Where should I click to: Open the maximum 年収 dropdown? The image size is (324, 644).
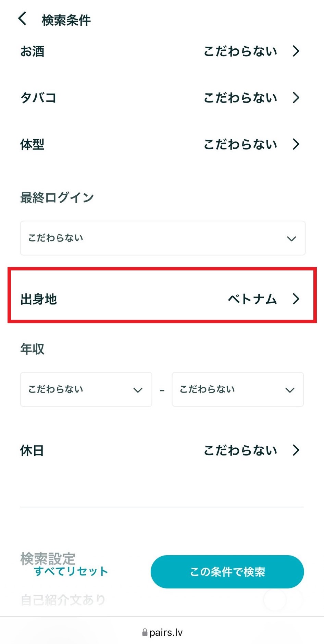[x=238, y=390]
